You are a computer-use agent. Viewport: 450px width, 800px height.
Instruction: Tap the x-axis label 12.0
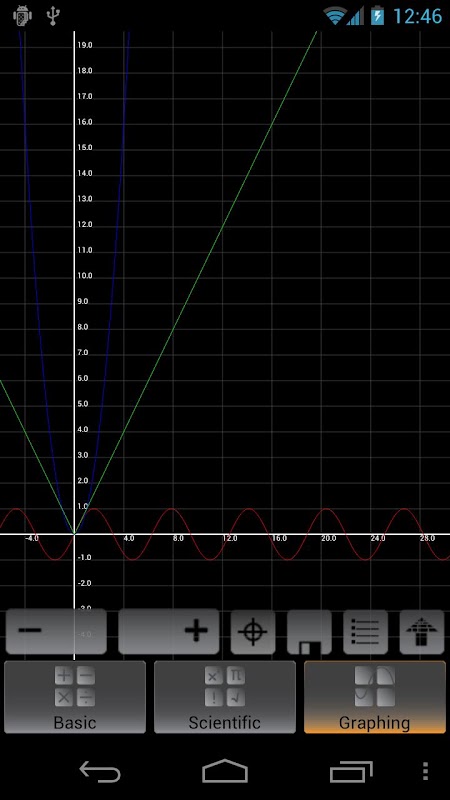tap(230, 538)
